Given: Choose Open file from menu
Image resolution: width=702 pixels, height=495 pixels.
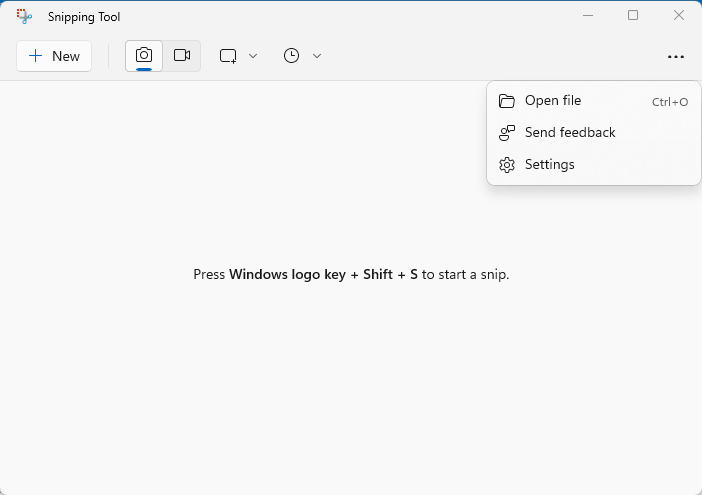Looking at the screenshot, I should click(x=593, y=101).
